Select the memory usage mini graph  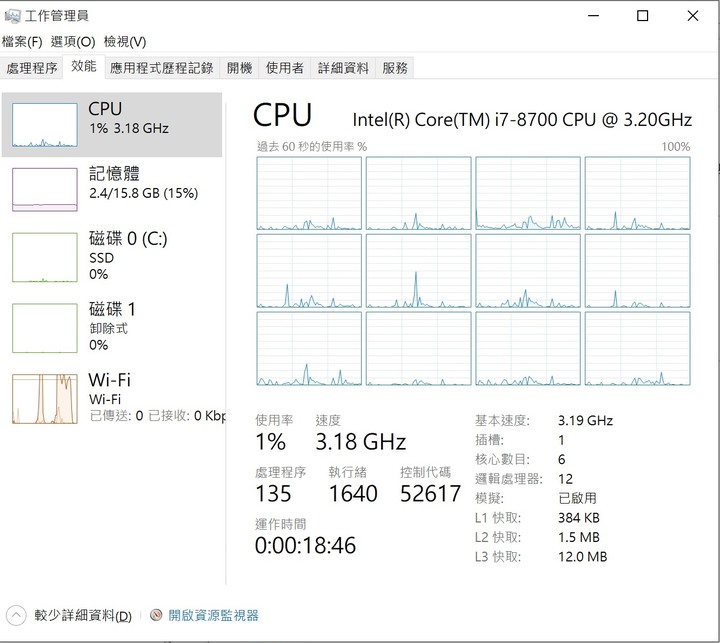click(44, 189)
